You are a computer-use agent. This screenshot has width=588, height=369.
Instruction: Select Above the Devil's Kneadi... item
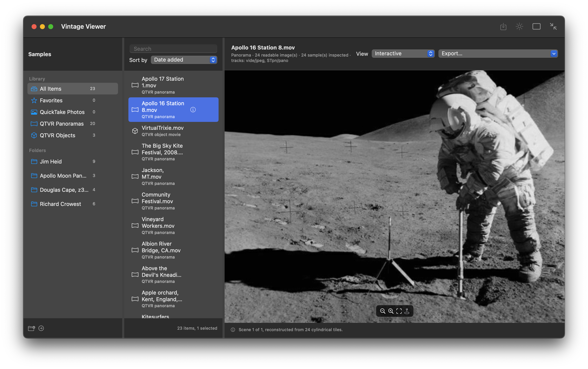coord(173,275)
